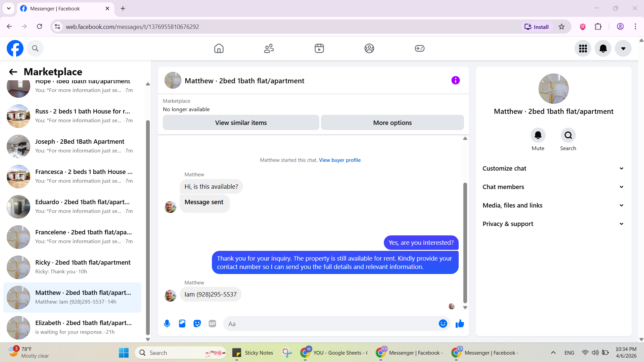Open the Friends icon in top navigation
The width and height of the screenshot is (644, 362).
coord(269,48)
